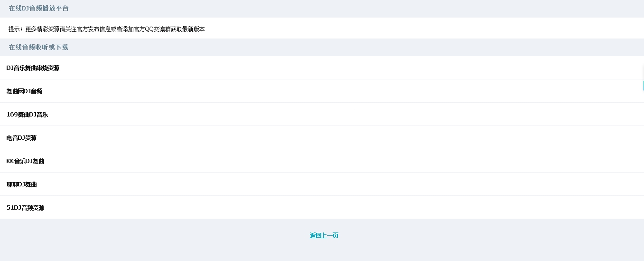Click the empty space in the KK音乐DJ舞曲 row
Viewport: 644px width, 261px height.
pos(332,161)
